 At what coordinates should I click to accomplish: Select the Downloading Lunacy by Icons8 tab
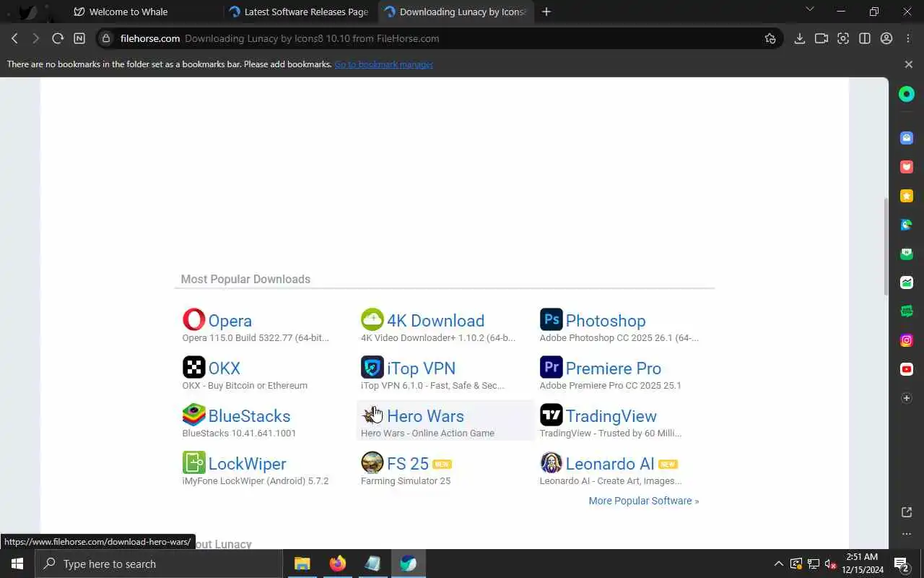455,12
